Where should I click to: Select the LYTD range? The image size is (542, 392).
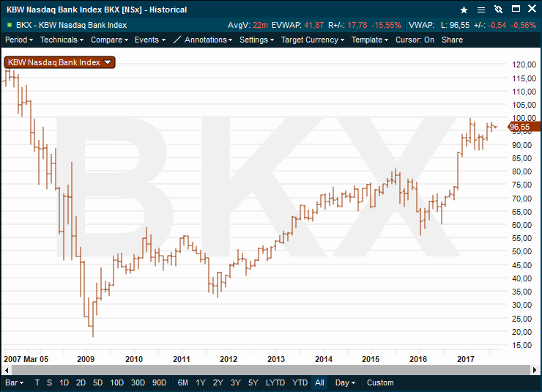(275, 382)
